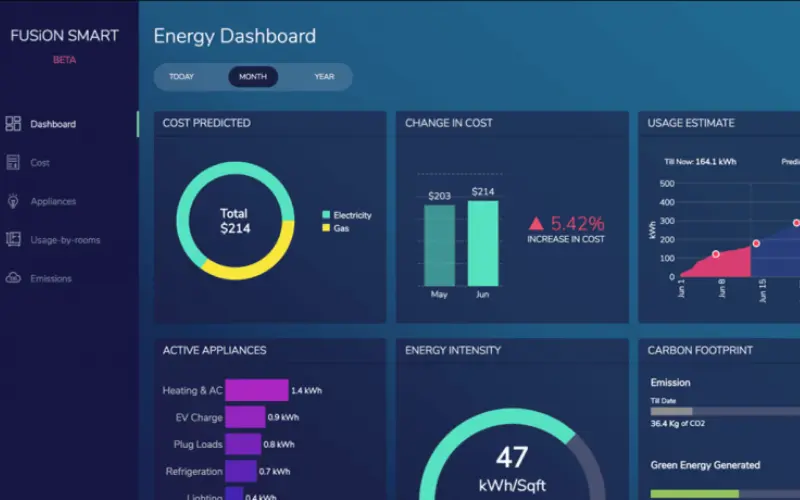Click the Jun 8 data point marker
This screenshot has width=800, height=500.
pyautogui.click(x=716, y=254)
